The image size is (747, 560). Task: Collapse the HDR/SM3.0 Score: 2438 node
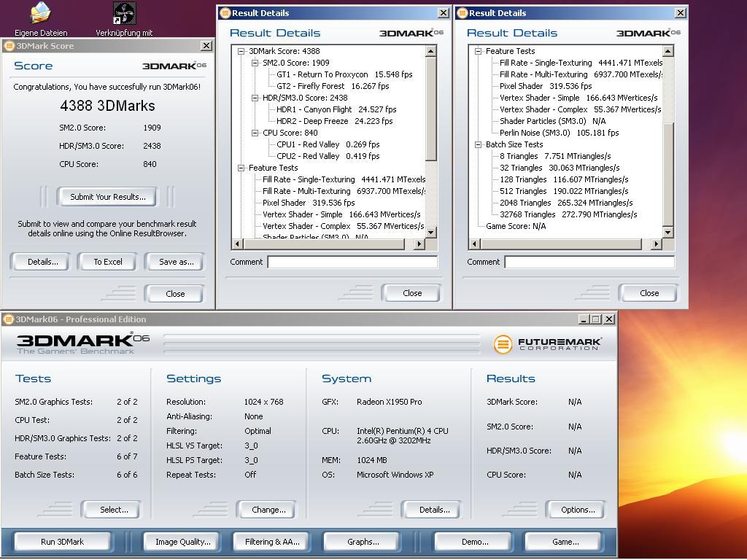tap(255, 98)
